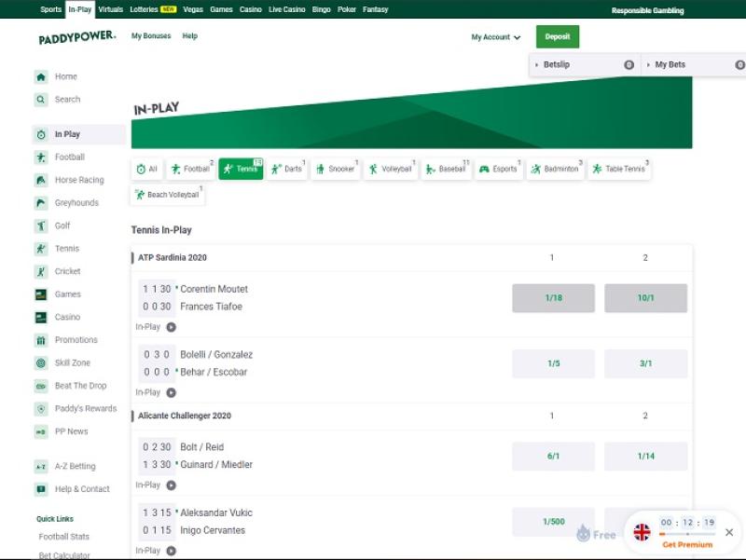746x560 pixels.
Task: Open Golf from the sidebar icon
Action: [41, 225]
